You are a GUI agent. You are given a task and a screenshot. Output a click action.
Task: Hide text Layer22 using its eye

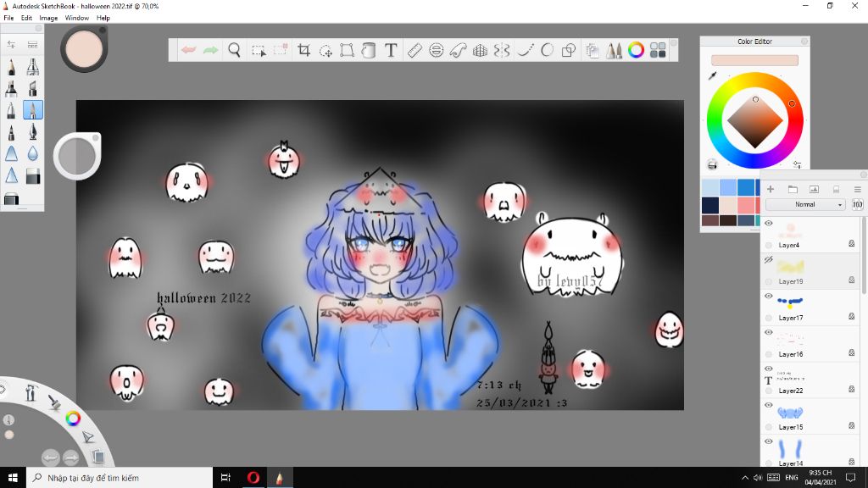click(x=768, y=369)
